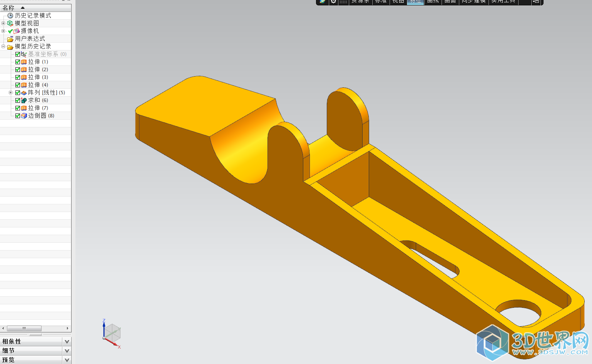Open the 特征 toolbar tab
592x364 pixels.
point(415,2)
